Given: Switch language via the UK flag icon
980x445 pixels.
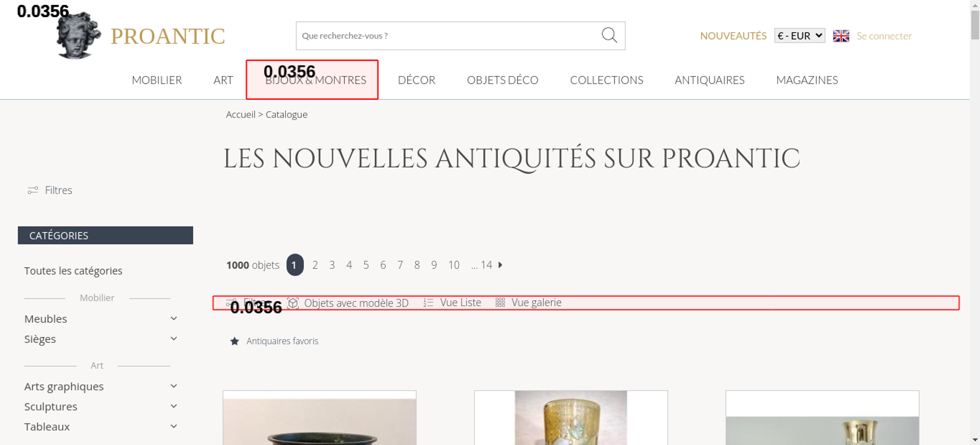Looking at the screenshot, I should (x=841, y=36).
